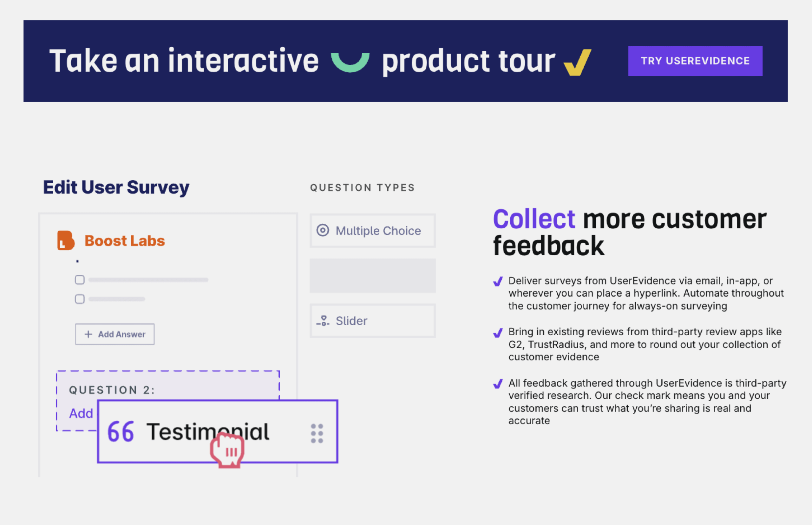Click the plus icon in Add Answer

pyautogui.click(x=88, y=334)
